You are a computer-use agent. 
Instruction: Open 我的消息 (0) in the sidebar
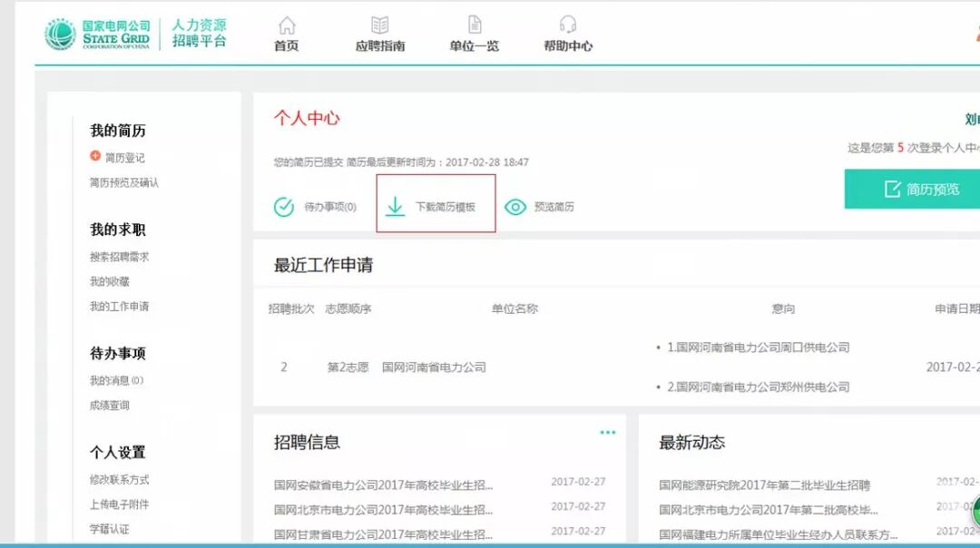tap(116, 380)
